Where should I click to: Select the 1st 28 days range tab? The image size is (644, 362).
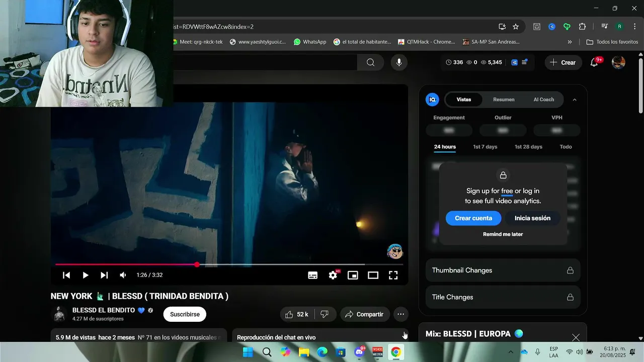(528, 147)
